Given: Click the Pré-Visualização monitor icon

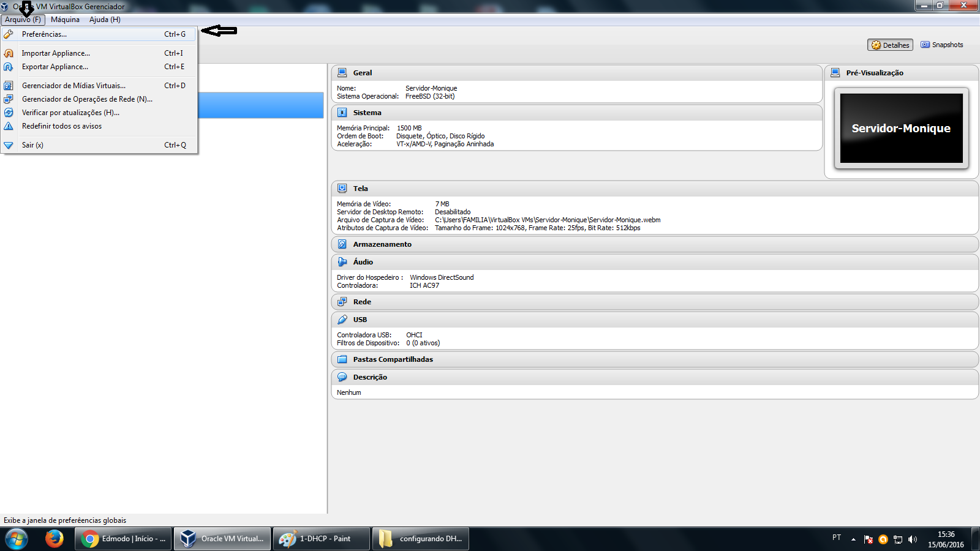Looking at the screenshot, I should (x=835, y=73).
